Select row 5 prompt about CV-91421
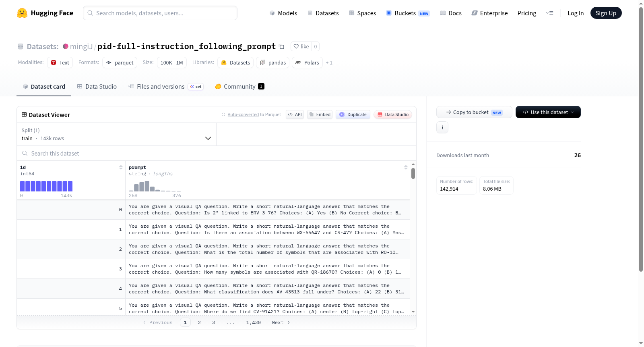This screenshot has height=347, width=644. (268, 308)
